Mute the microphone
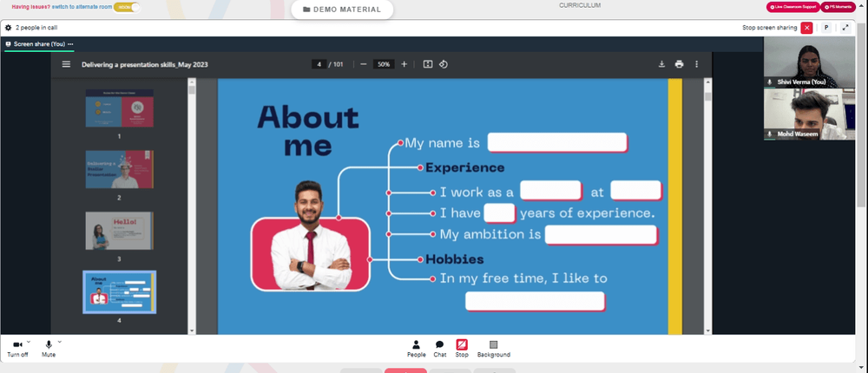The height and width of the screenshot is (373, 868). pos(49,349)
